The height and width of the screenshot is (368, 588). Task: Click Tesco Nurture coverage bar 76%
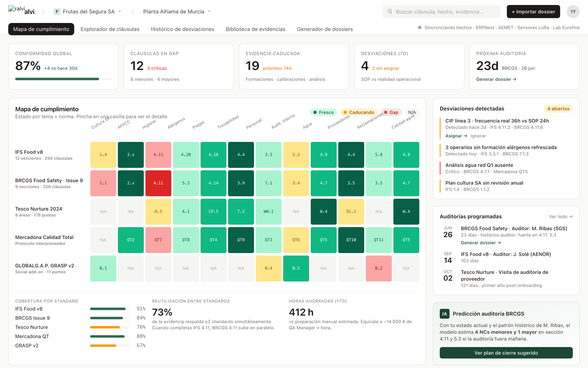[x=109, y=328]
